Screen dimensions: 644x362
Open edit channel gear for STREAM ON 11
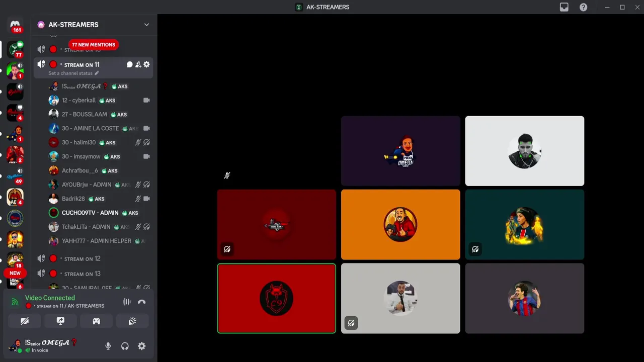click(x=146, y=64)
